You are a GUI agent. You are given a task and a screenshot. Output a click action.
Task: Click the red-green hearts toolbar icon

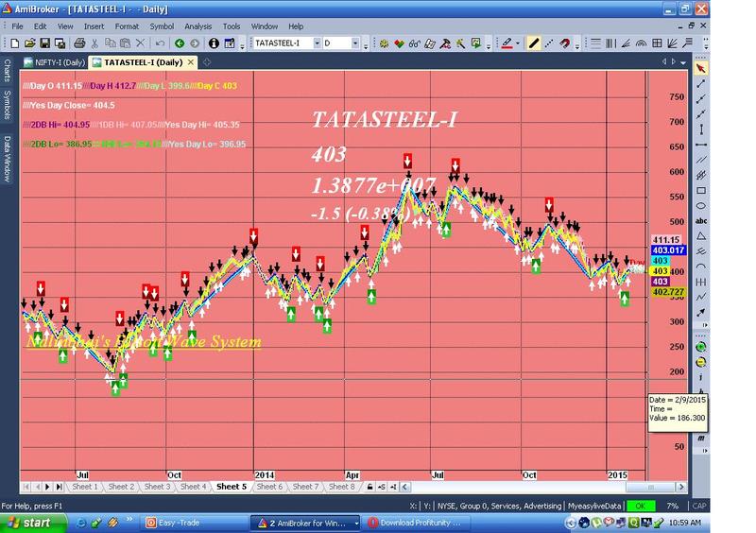(399, 43)
